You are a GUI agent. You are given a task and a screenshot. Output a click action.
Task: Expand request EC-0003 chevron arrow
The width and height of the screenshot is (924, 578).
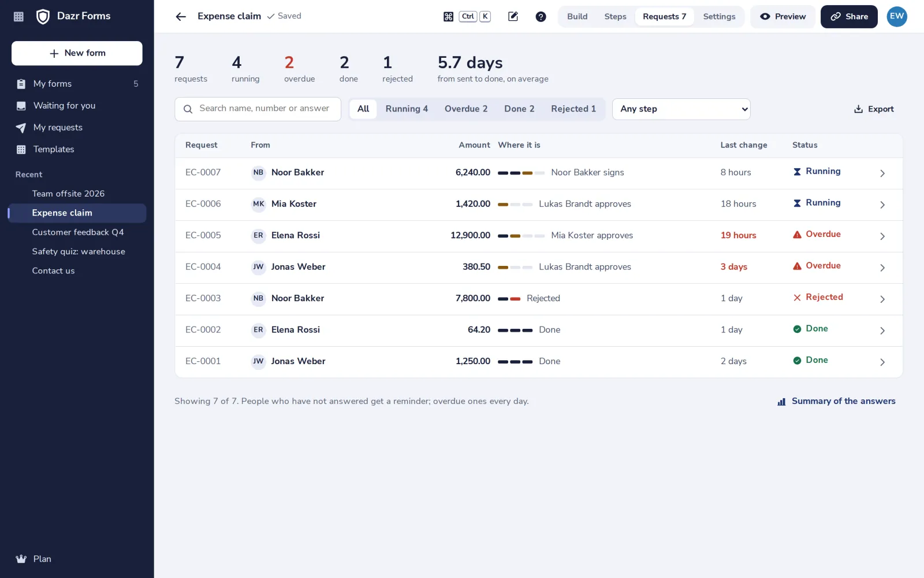click(882, 299)
